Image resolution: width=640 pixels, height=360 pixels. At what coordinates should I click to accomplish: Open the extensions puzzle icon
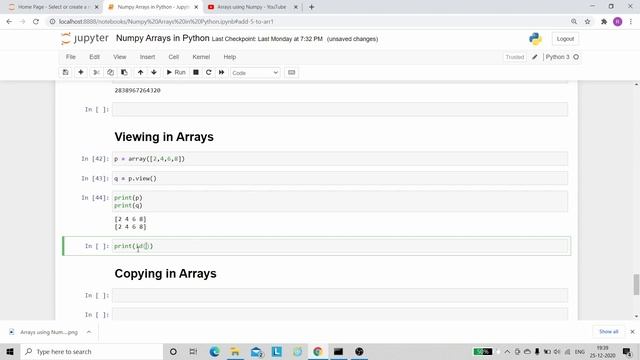point(604,22)
